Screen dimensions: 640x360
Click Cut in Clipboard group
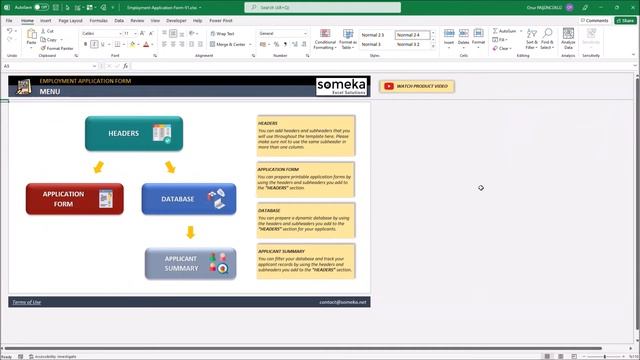tap(47, 31)
